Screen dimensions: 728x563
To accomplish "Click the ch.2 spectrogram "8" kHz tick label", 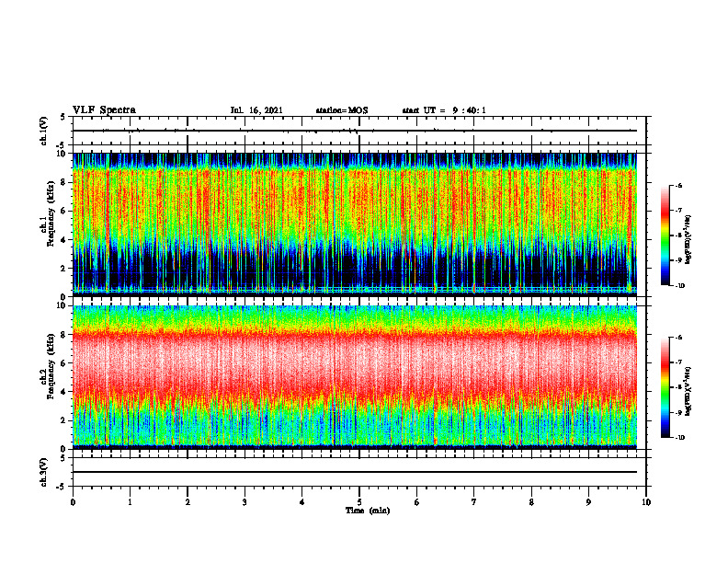I will [x=64, y=335].
